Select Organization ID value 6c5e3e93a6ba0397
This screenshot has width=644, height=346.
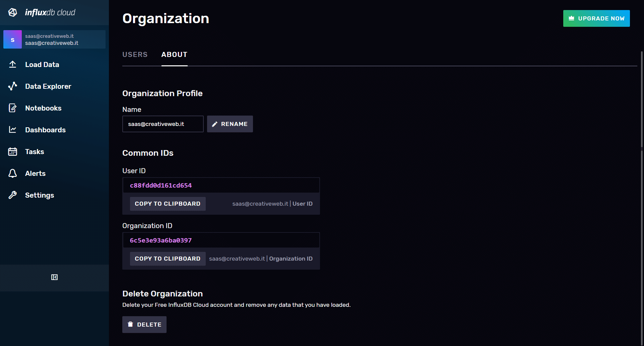161,240
